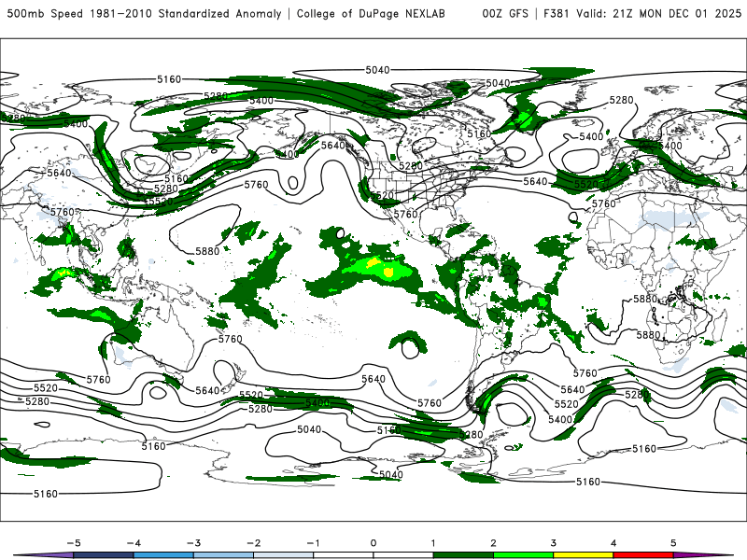
Task: Click the blue -4 to -3 colorbar segment
Action: (163, 555)
